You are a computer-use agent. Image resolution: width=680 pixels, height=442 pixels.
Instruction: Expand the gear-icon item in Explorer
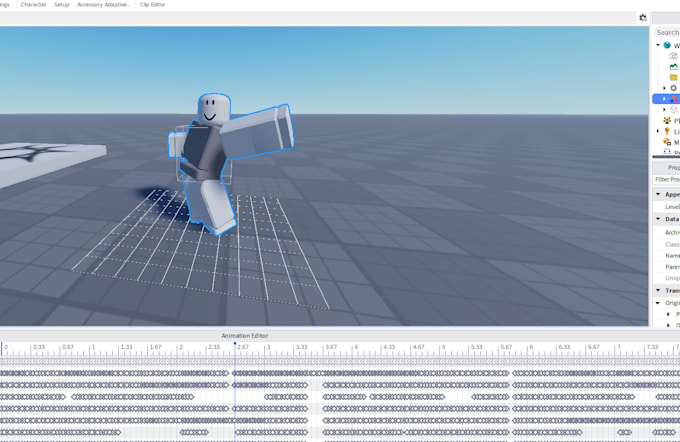tap(664, 88)
